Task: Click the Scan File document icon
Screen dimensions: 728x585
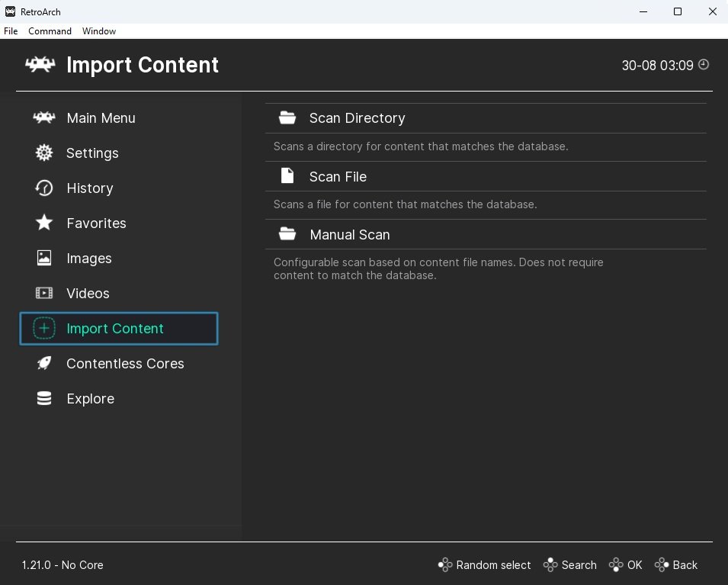Action: (287, 176)
